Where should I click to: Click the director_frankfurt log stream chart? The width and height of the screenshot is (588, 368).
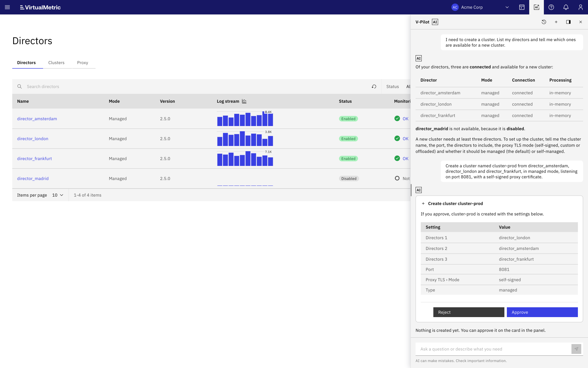[x=245, y=158]
